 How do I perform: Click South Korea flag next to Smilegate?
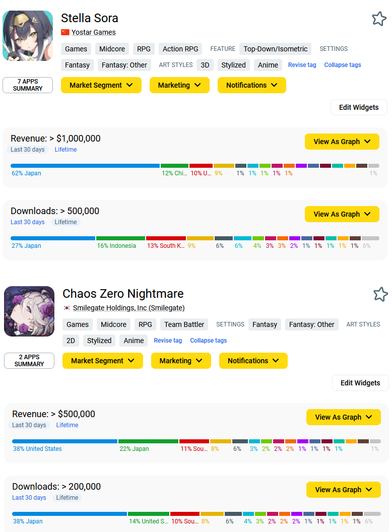tap(67, 308)
